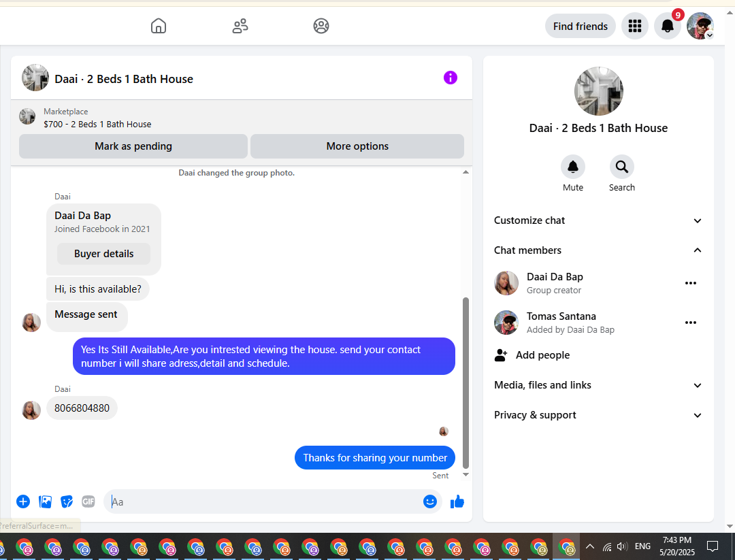Open Daai Da Bap member avatar
This screenshot has width=735, height=560.
506,283
